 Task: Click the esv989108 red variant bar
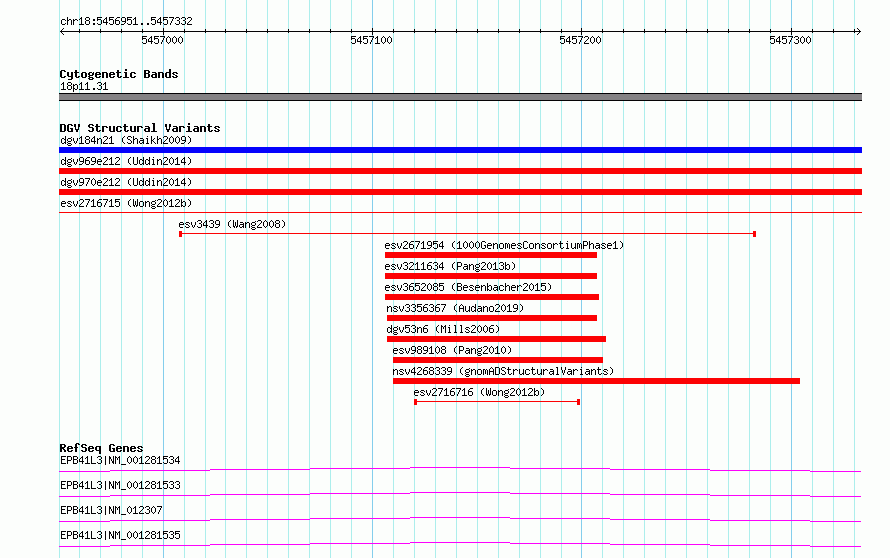pos(498,360)
